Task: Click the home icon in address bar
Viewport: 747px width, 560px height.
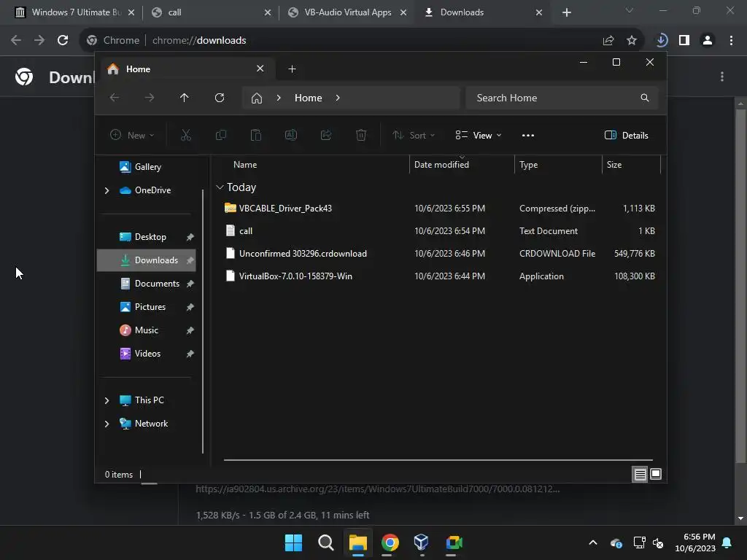Action: (x=257, y=98)
